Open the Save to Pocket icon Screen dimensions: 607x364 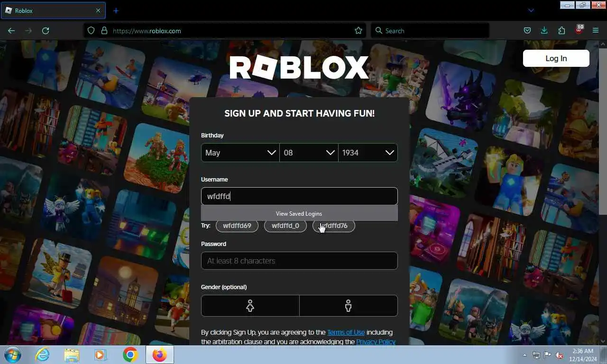(527, 30)
